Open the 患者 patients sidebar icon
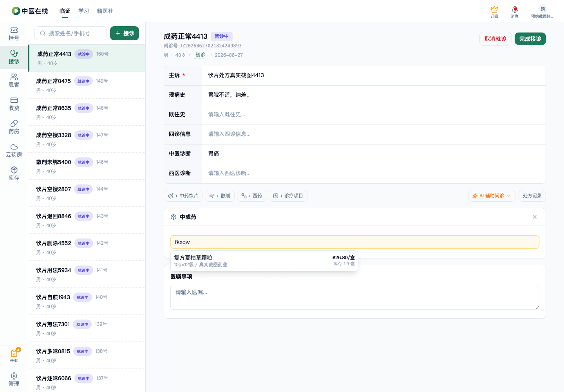This screenshot has width=564, height=392. pyautogui.click(x=14, y=81)
